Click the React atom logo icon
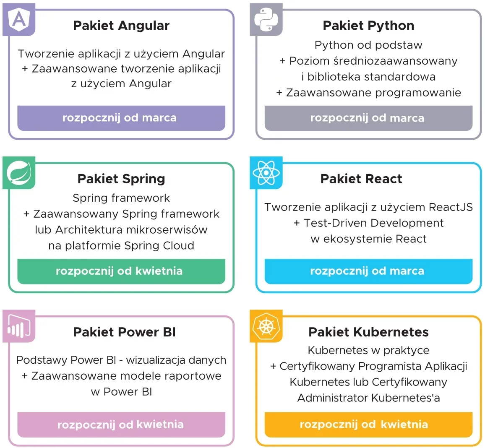 [x=266, y=173]
